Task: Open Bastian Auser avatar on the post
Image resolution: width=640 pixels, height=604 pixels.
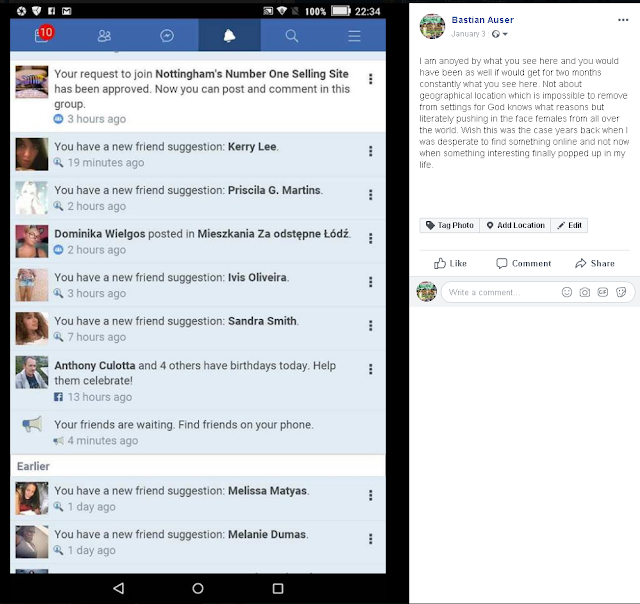Action: [432, 26]
